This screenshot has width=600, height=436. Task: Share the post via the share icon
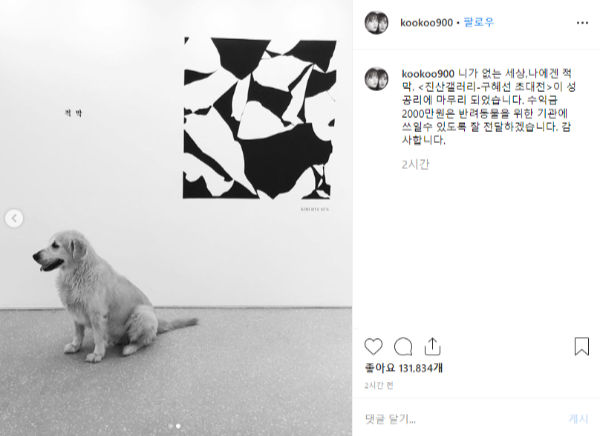click(x=432, y=346)
